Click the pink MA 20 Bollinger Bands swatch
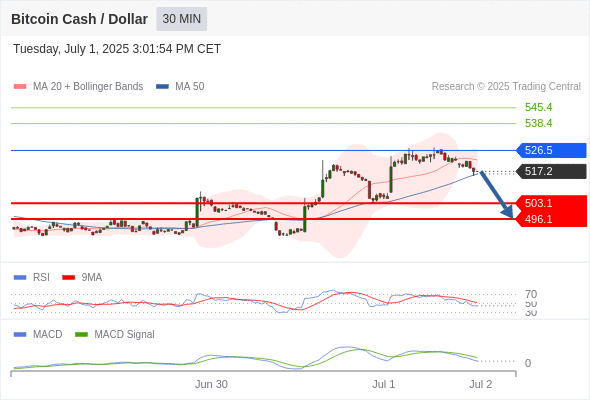 pyautogui.click(x=20, y=87)
